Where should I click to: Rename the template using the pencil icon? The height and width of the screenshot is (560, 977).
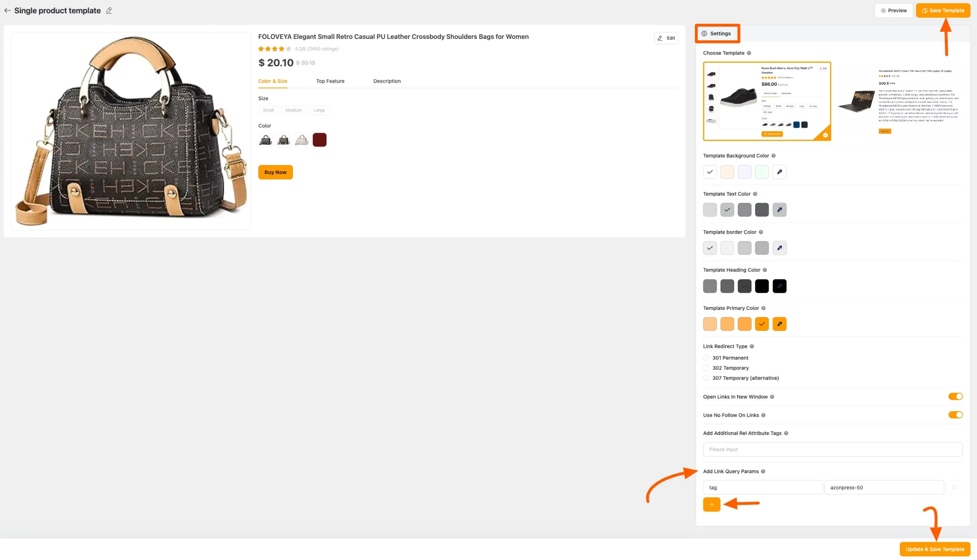click(x=108, y=10)
